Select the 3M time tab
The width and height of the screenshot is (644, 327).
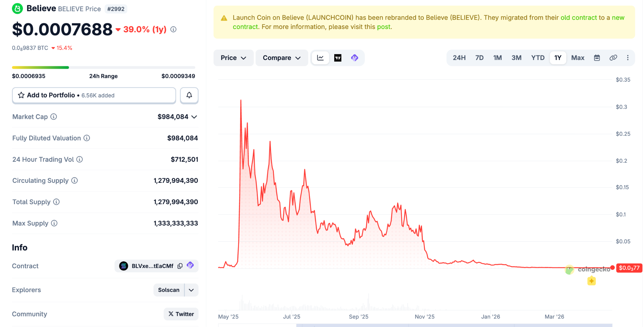pyautogui.click(x=516, y=58)
